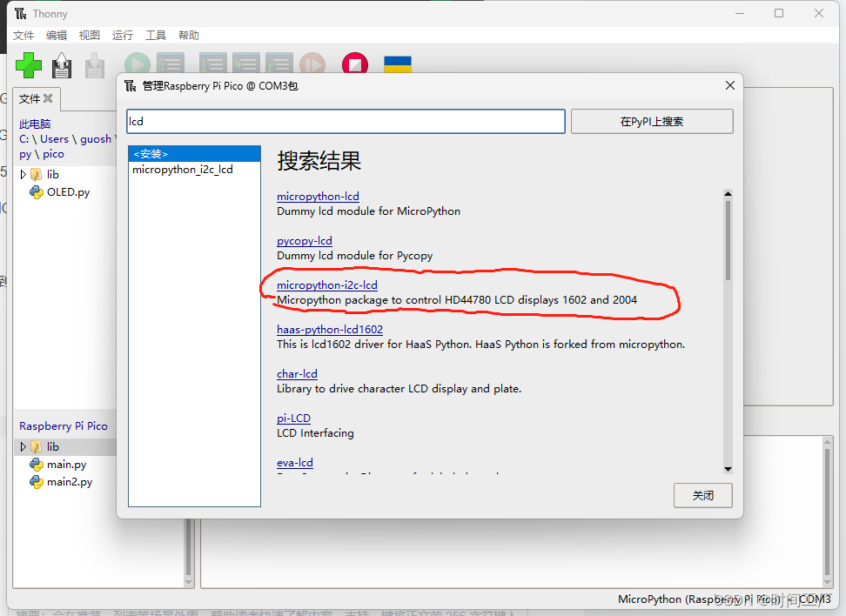Open the 工具 menu
846x616 pixels.
[x=156, y=36]
